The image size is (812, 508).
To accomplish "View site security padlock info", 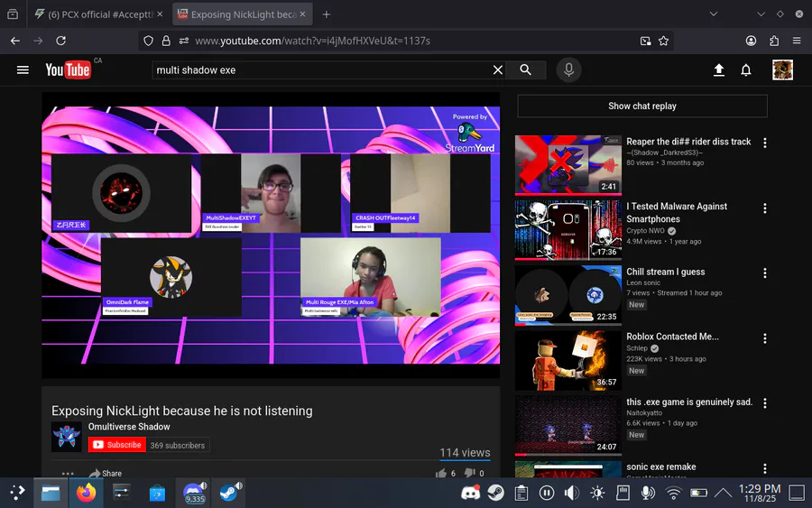I will coord(166,41).
